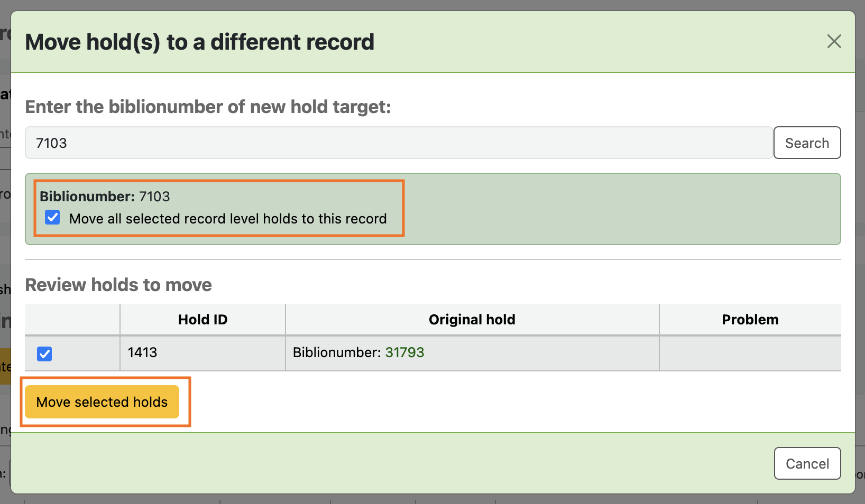Click the Problem column header

750,320
